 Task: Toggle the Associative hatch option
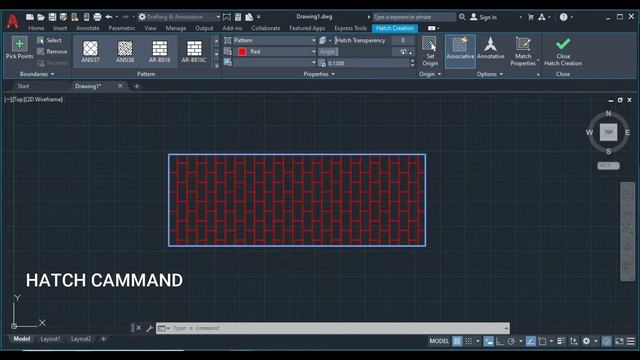click(x=460, y=51)
